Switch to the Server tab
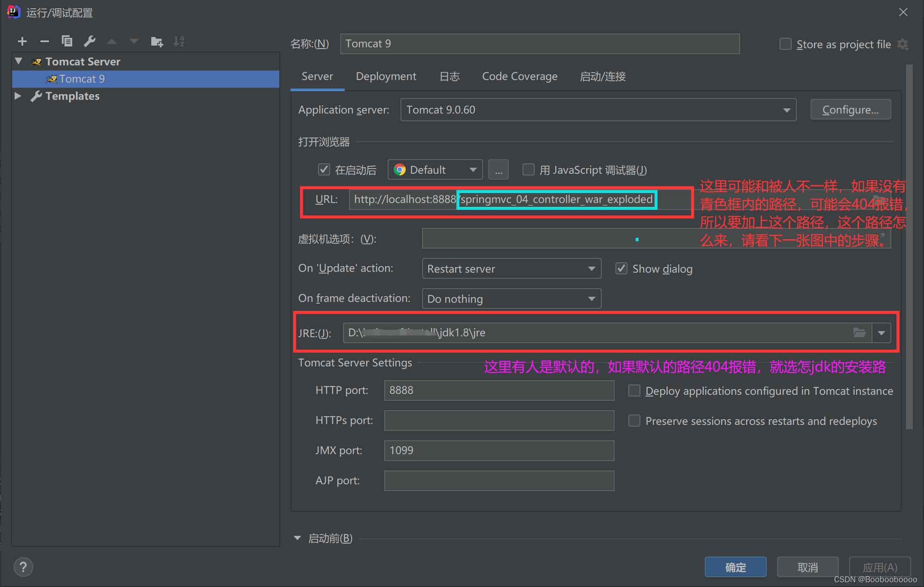Image resolution: width=924 pixels, height=587 pixels. 317,77
